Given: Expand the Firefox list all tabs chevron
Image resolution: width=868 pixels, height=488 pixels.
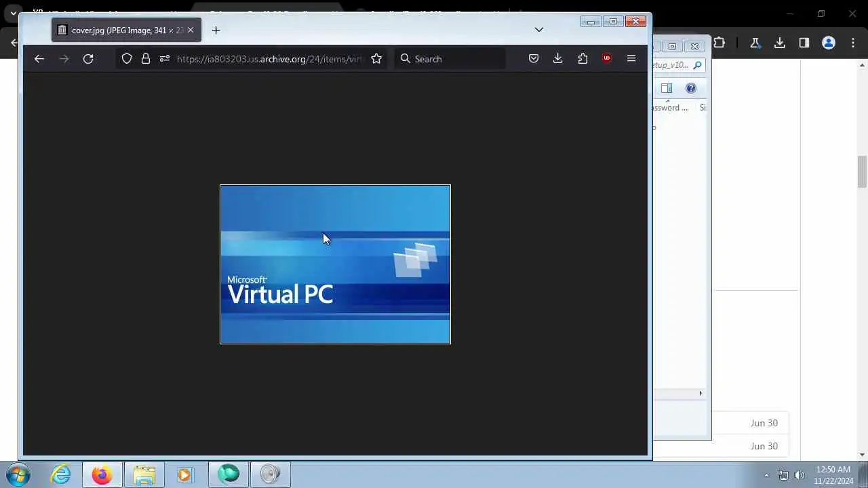Looking at the screenshot, I should point(539,30).
